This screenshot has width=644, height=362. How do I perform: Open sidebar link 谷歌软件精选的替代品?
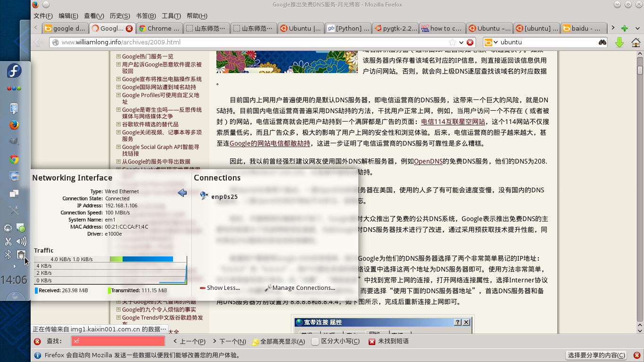coord(150,124)
